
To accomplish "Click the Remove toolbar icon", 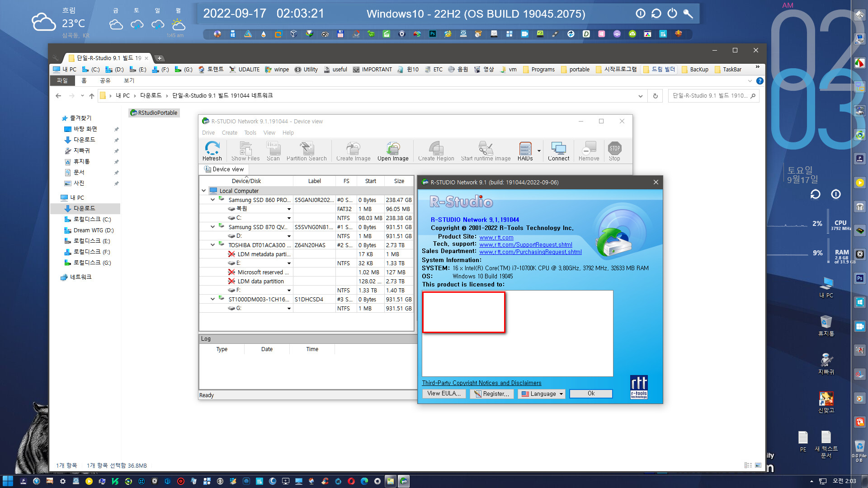I will (589, 151).
